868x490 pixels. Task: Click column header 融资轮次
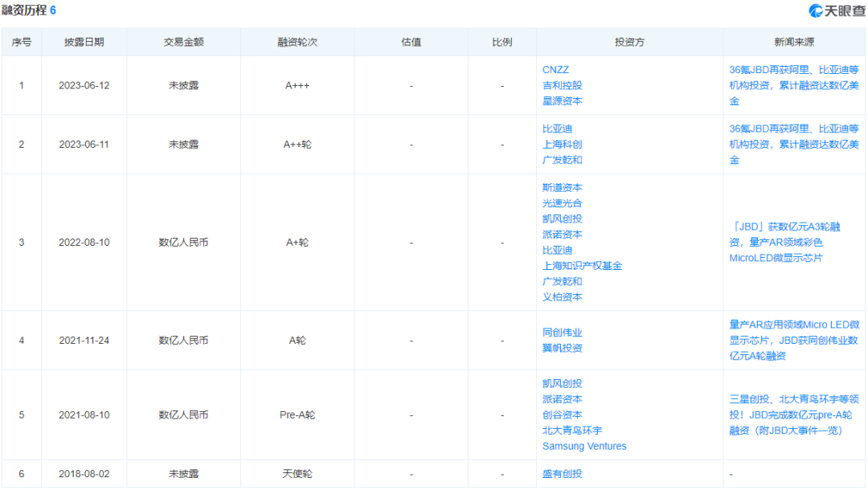(x=297, y=42)
